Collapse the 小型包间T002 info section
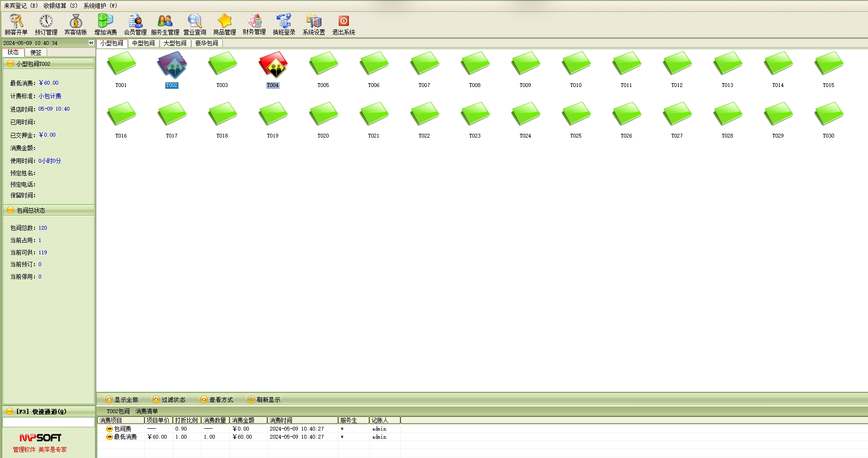This screenshot has height=458, width=868. point(10,64)
